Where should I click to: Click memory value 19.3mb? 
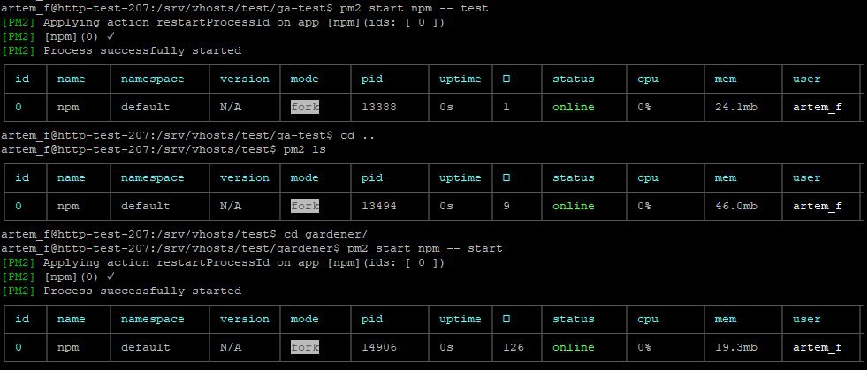pyautogui.click(x=735, y=347)
